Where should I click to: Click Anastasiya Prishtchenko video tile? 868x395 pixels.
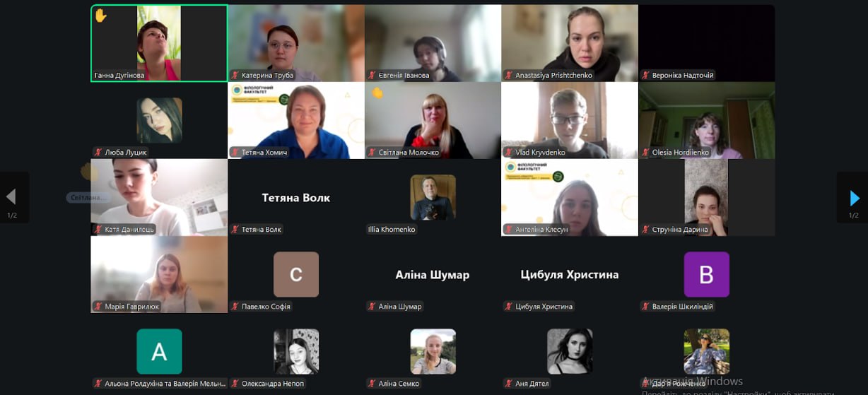pyautogui.click(x=570, y=43)
